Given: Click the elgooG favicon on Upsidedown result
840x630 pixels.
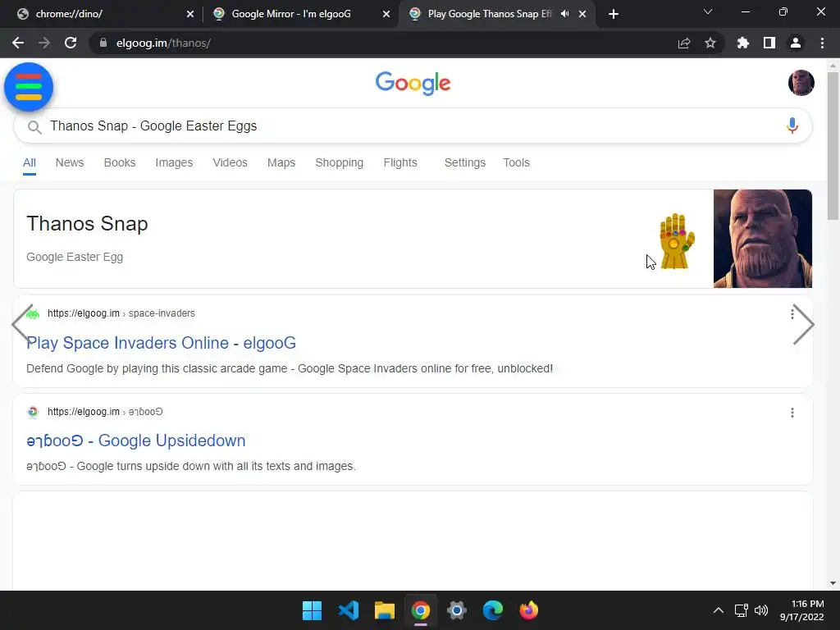Looking at the screenshot, I should [x=33, y=412].
